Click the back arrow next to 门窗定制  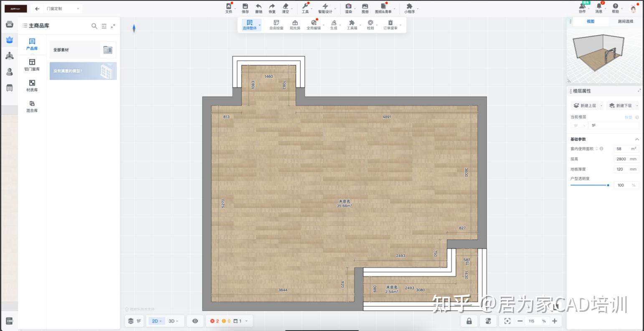pyautogui.click(x=37, y=9)
